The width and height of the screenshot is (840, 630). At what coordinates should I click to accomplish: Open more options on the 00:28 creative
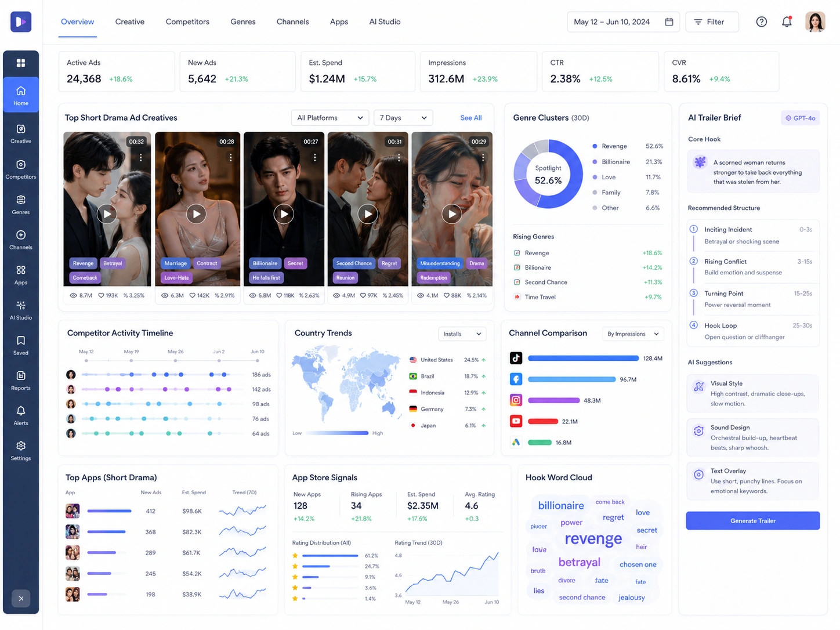(231, 157)
